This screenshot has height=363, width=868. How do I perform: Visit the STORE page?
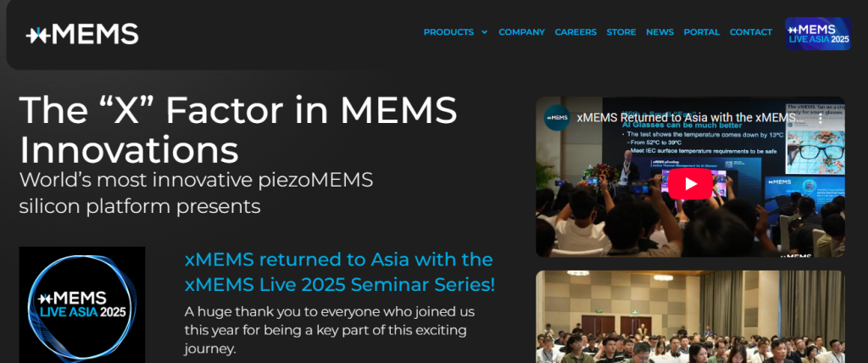(x=620, y=32)
